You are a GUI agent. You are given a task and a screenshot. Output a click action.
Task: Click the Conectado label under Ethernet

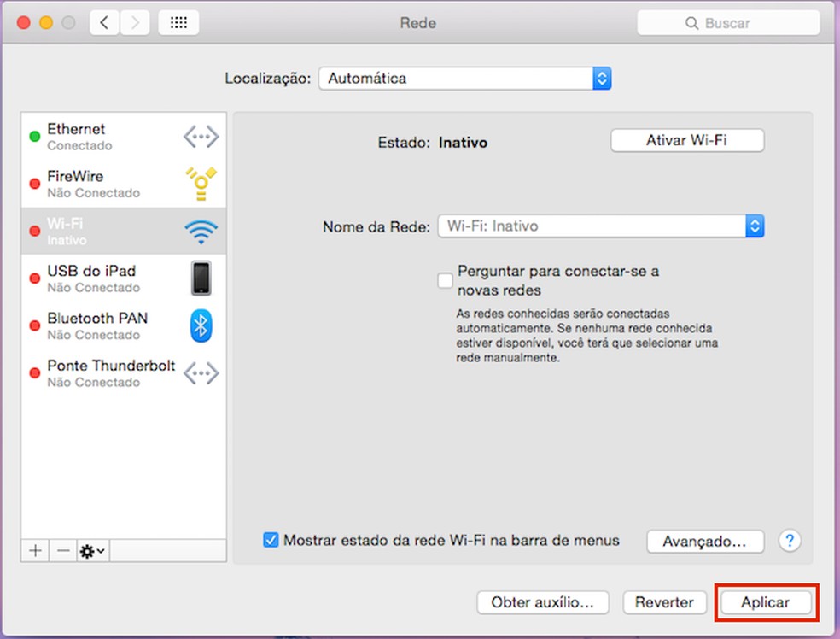pos(79,145)
